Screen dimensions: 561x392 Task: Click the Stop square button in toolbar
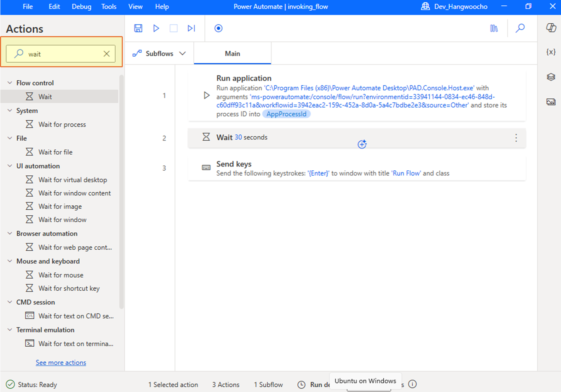pos(173,28)
